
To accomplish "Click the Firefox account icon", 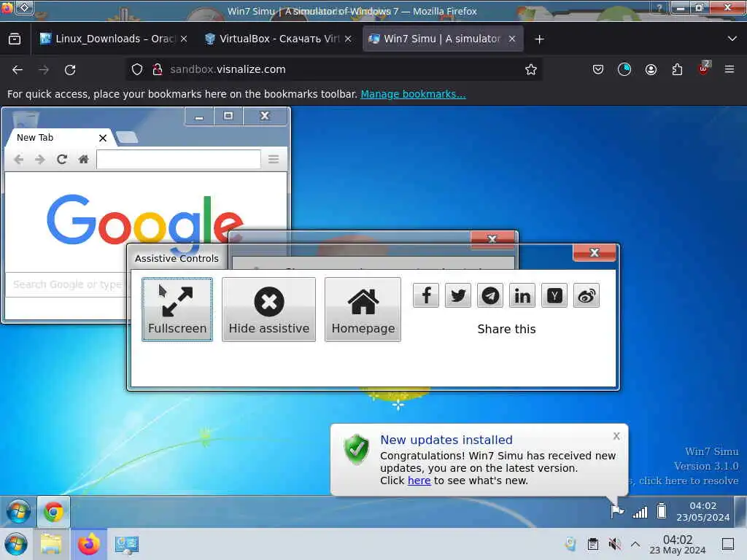I will [x=651, y=70].
